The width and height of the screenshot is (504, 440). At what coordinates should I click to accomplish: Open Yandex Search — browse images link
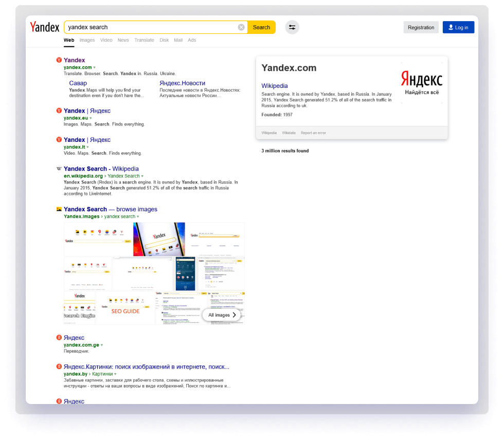[111, 209]
